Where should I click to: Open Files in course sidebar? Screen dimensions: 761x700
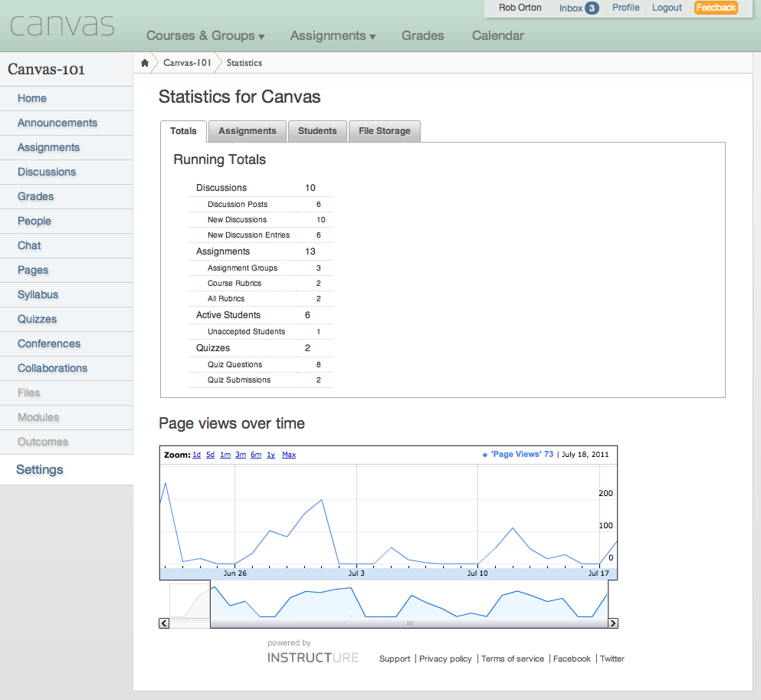[x=67, y=393]
